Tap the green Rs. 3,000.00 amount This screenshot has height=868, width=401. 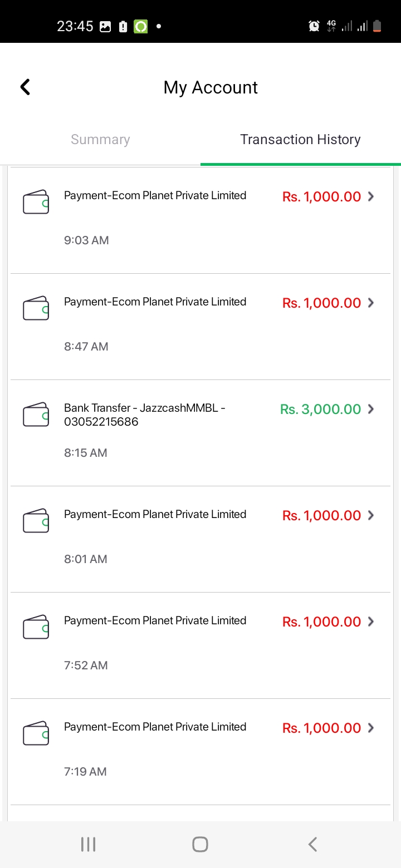321,410
